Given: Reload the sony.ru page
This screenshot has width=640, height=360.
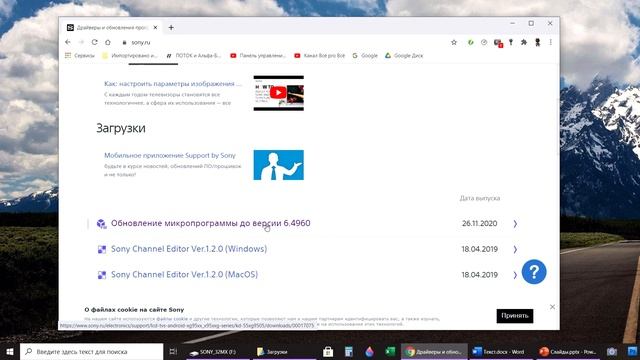Looking at the screenshot, I should click(94, 42).
